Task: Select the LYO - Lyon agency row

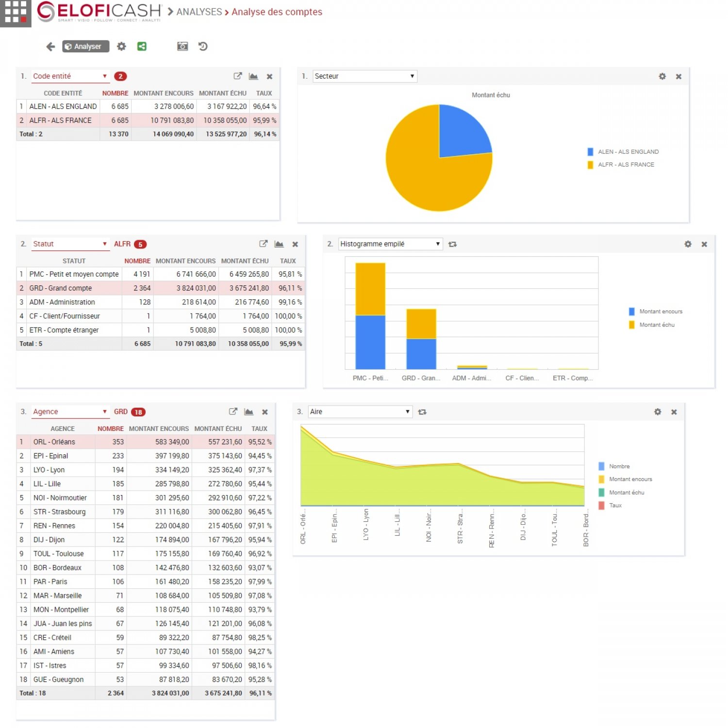Action: (146, 470)
